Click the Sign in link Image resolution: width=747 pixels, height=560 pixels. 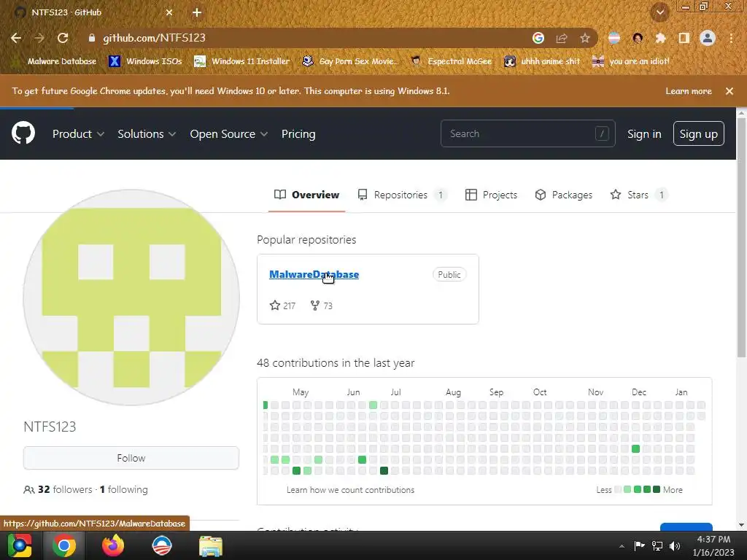[644, 134]
